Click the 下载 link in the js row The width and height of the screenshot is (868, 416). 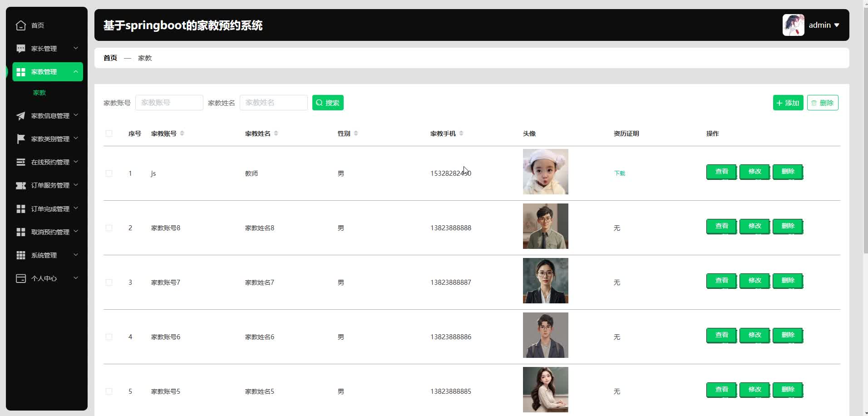click(620, 173)
